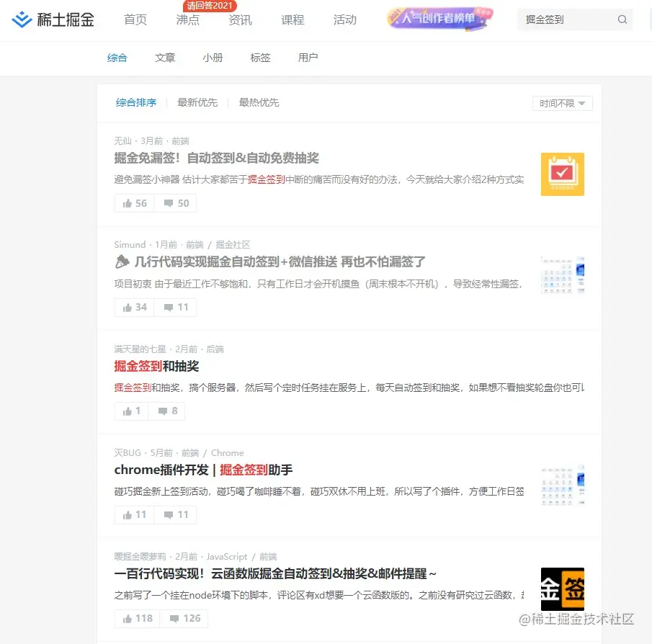
Task: Click the 稀土掘金 logo
Action: coord(53,19)
